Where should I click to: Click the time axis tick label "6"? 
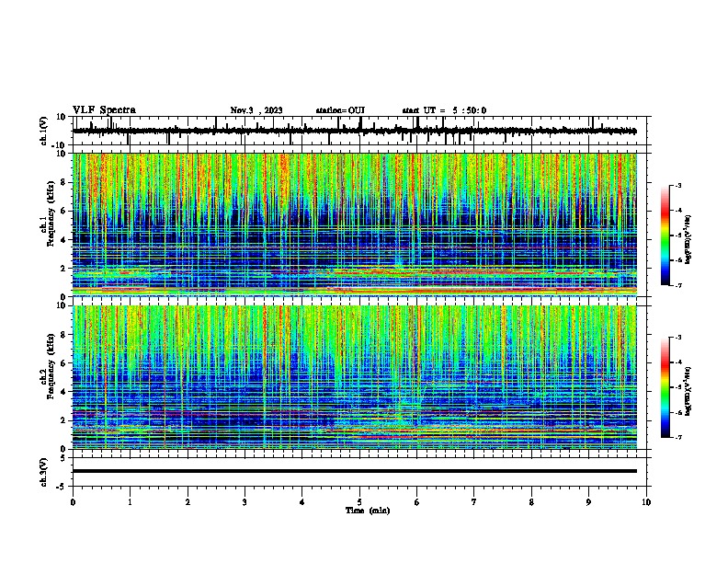pyautogui.click(x=417, y=502)
